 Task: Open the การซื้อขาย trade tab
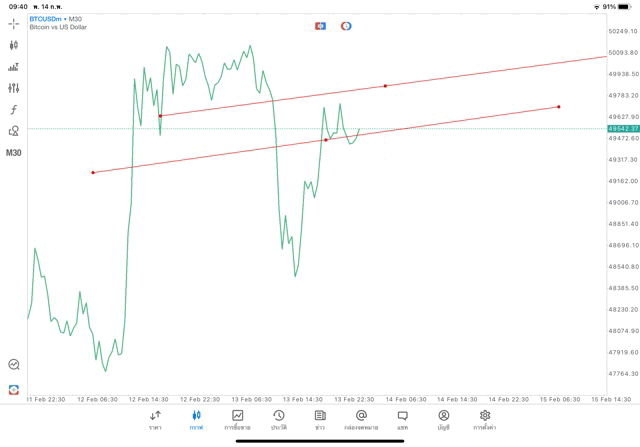pyautogui.click(x=237, y=420)
